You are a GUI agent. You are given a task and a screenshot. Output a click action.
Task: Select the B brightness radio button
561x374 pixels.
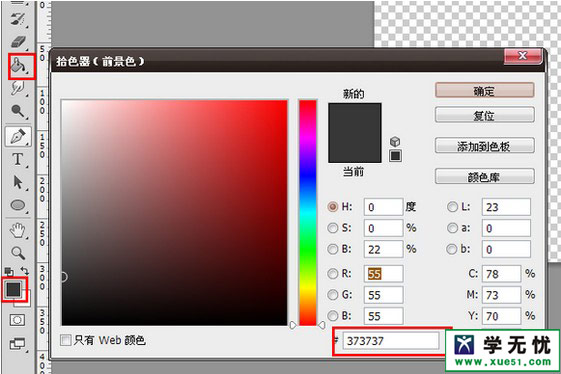(333, 249)
